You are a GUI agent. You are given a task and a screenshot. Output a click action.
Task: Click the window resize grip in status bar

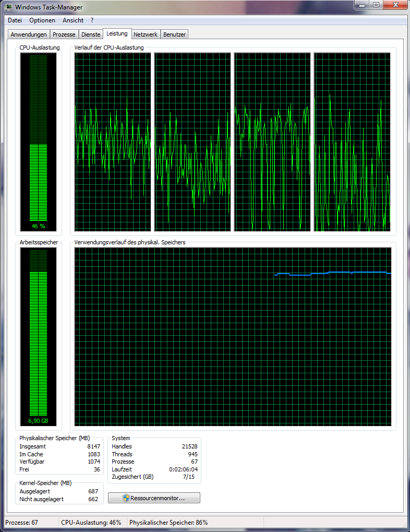click(x=404, y=524)
